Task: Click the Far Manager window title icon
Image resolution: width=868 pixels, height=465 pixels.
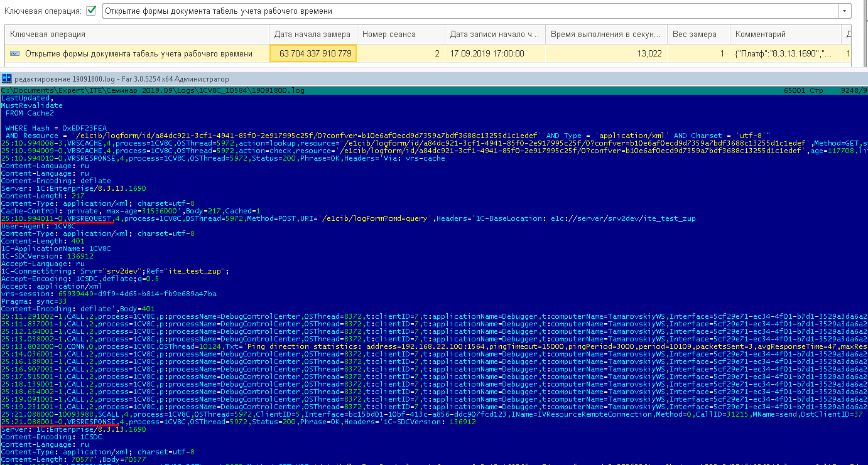Action: coord(6,79)
